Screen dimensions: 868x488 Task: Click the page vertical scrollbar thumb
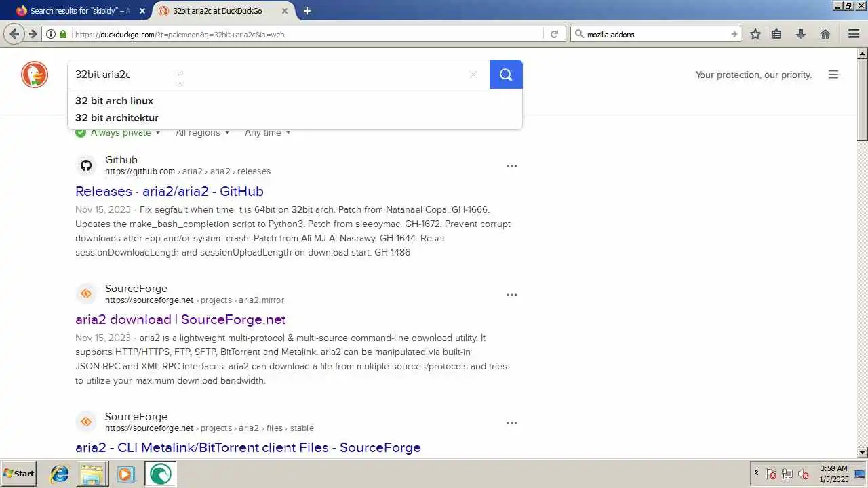click(863, 99)
